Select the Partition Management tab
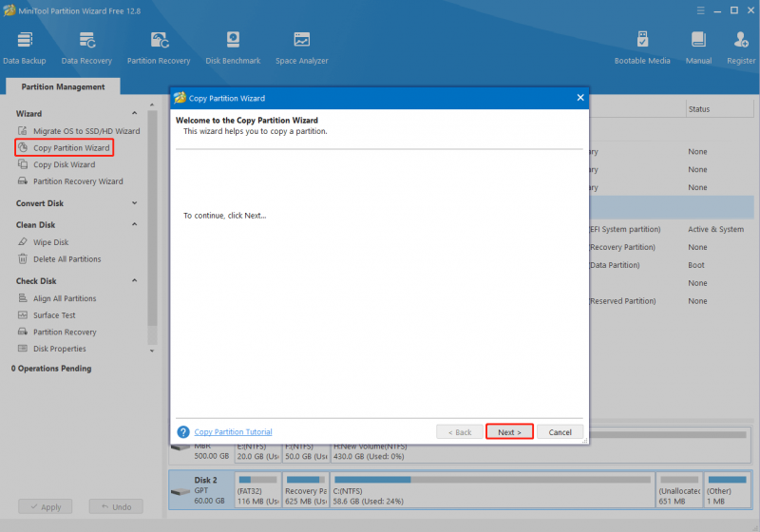 click(63, 86)
